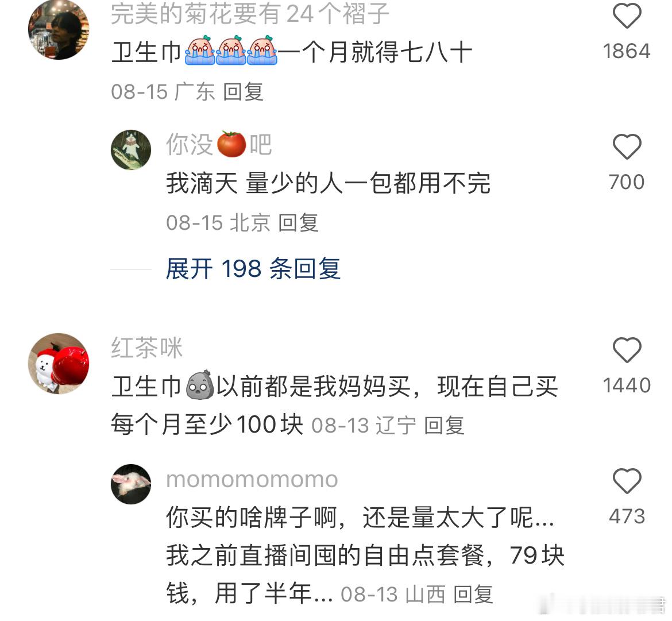Reply to the 08-15 北京 comment
Screen dimensions: 672x621
pyautogui.click(x=298, y=223)
